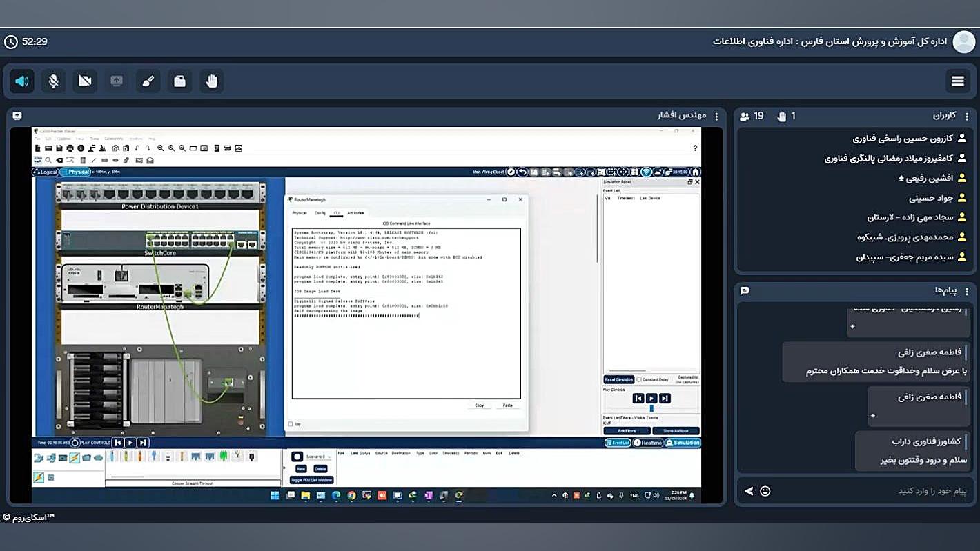The height and width of the screenshot is (551, 980).
Task: Adjust the simulation speed slider
Action: (651, 408)
